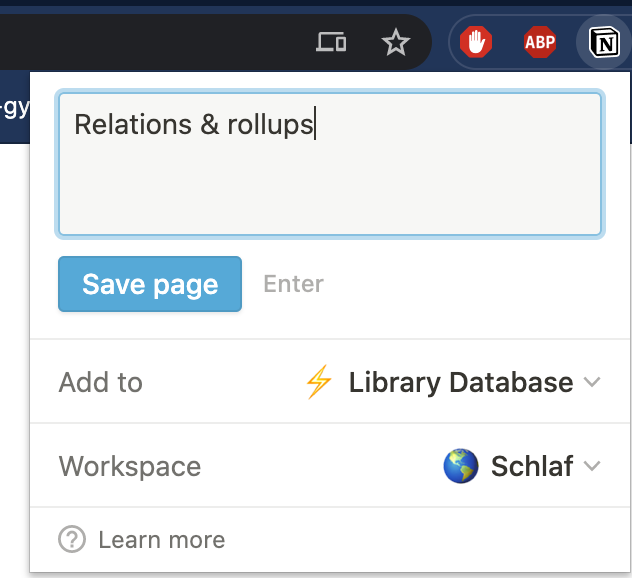
Task: Click into the Relations & rollups title field
Action: (330, 164)
